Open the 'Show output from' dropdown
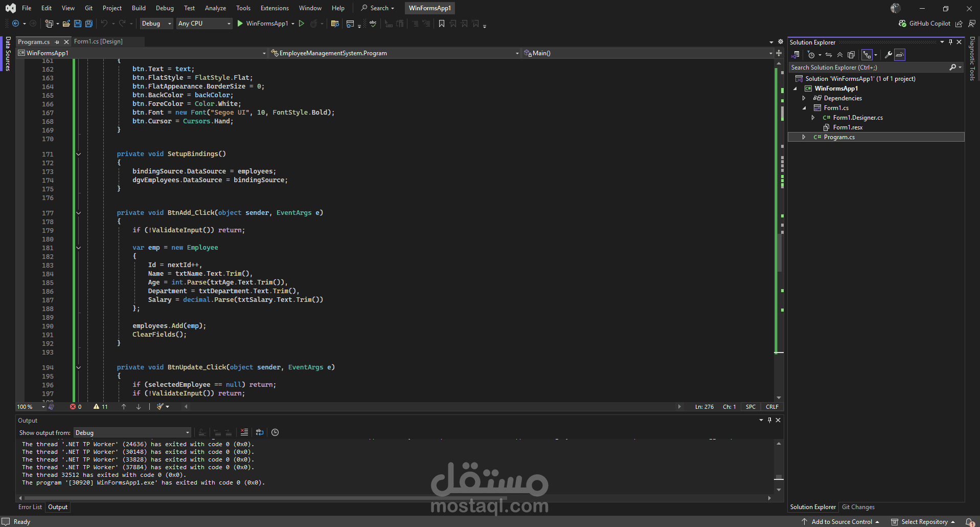 tap(132, 433)
